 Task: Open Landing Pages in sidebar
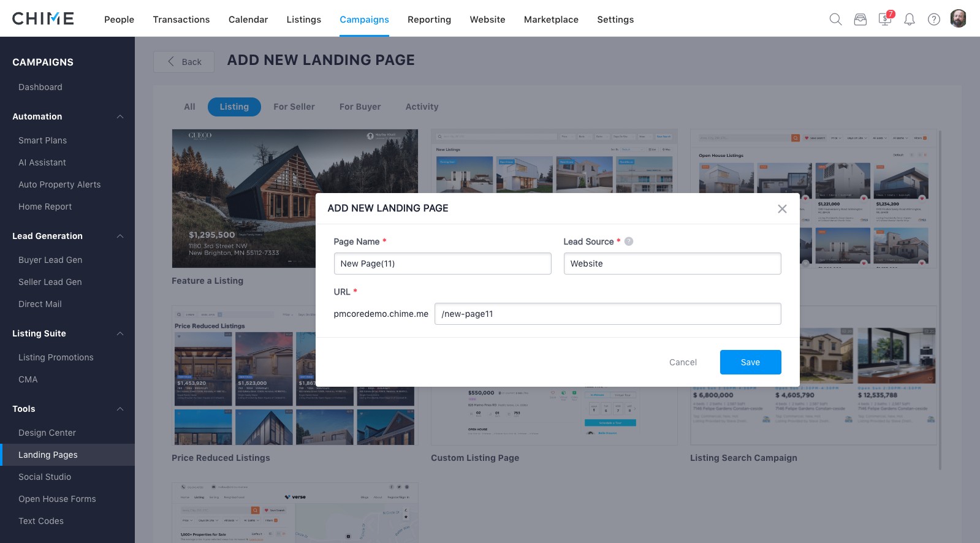tap(67, 455)
